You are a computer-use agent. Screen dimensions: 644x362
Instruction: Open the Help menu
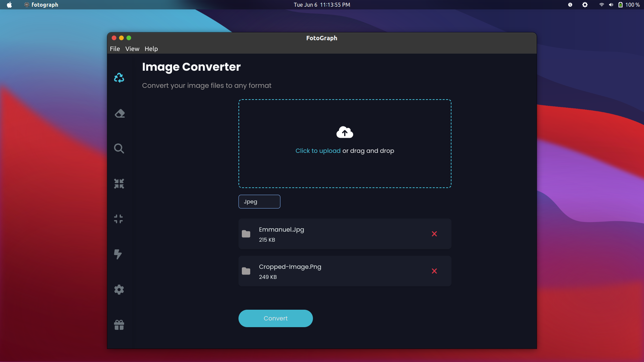point(151,49)
